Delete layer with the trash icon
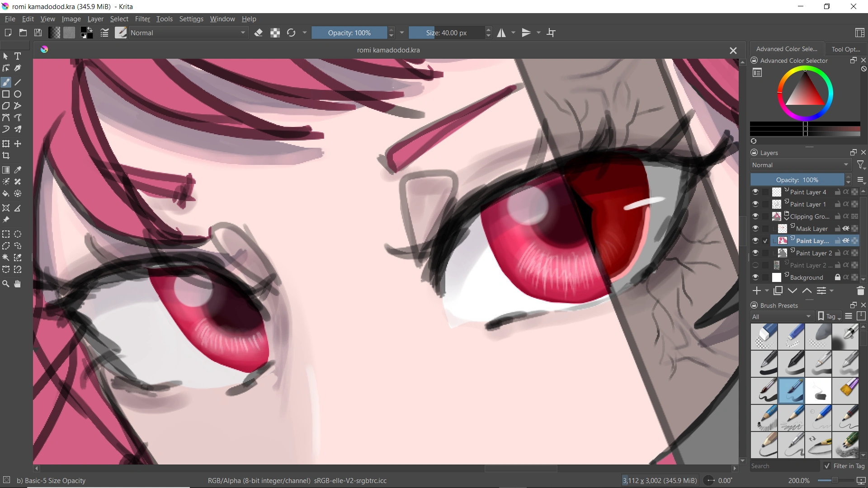 coord(860,291)
